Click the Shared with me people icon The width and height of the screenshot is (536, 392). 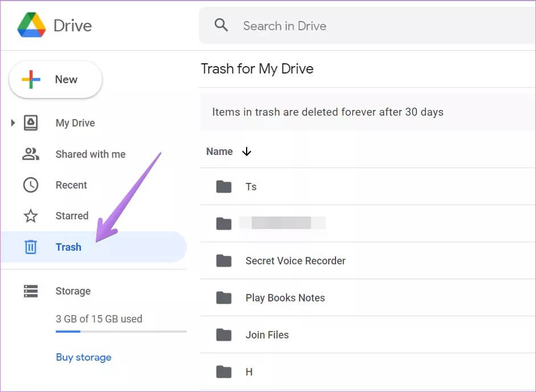pyautogui.click(x=31, y=154)
